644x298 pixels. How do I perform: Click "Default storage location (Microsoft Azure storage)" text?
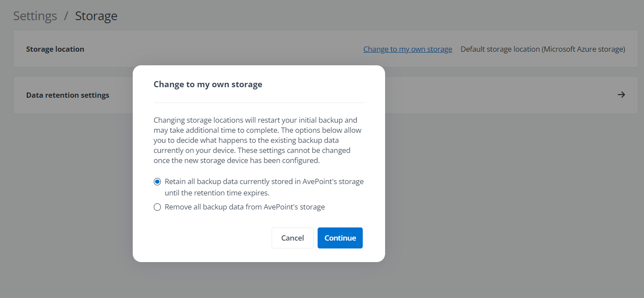(x=543, y=49)
